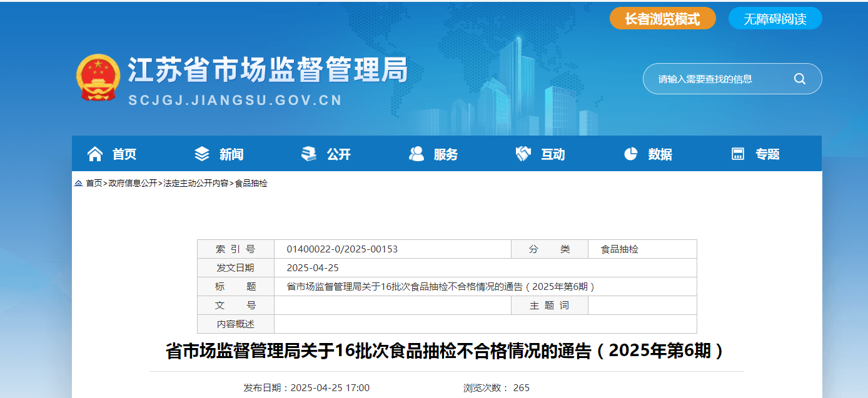
Task: Open the 互动 navigation menu item
Action: point(553,154)
